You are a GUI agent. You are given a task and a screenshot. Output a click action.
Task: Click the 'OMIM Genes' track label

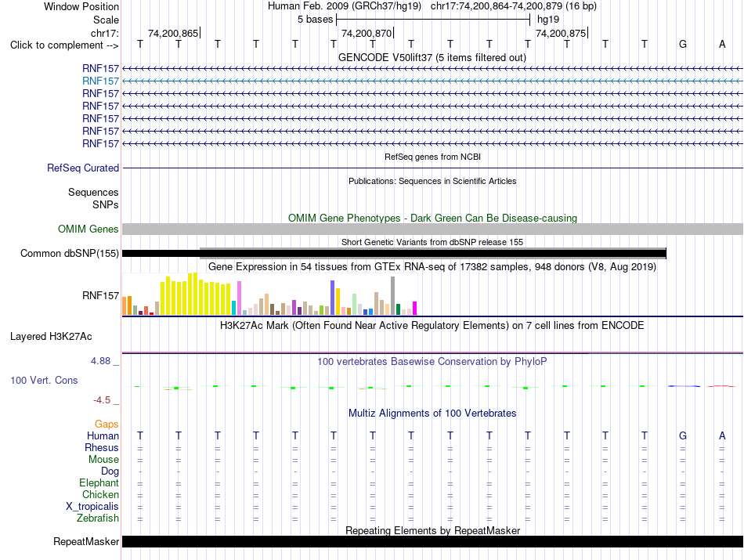88,229
